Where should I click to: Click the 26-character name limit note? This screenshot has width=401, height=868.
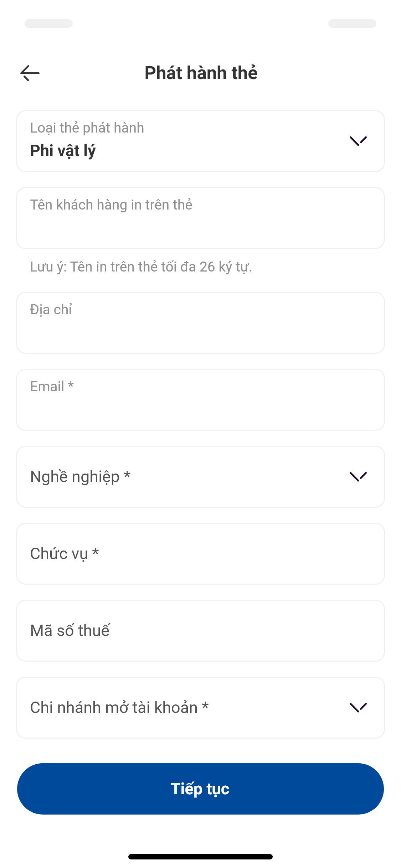(141, 267)
